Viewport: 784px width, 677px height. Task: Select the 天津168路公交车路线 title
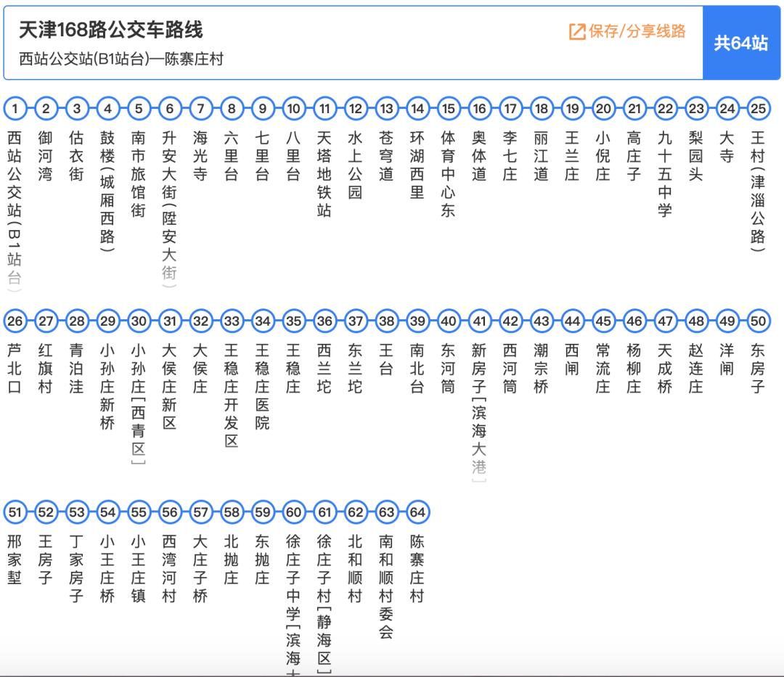pyautogui.click(x=111, y=30)
